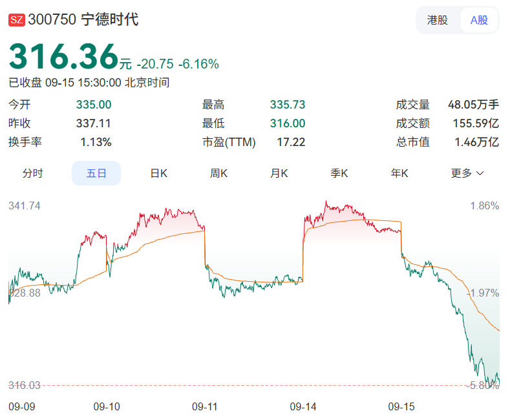Switch to the 日K chart tab
Screen dimensions: 510x420
point(159,173)
